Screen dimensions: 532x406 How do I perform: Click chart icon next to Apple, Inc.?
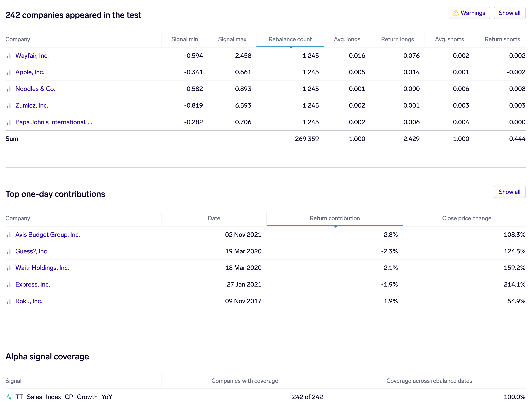(9, 72)
